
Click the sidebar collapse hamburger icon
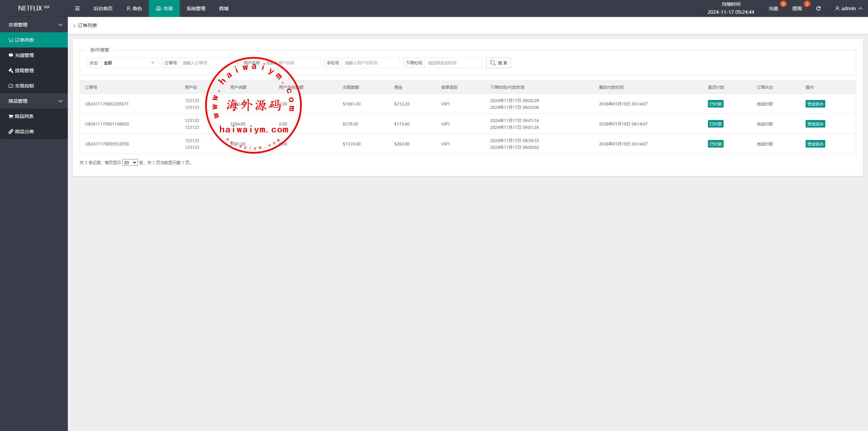[77, 8]
